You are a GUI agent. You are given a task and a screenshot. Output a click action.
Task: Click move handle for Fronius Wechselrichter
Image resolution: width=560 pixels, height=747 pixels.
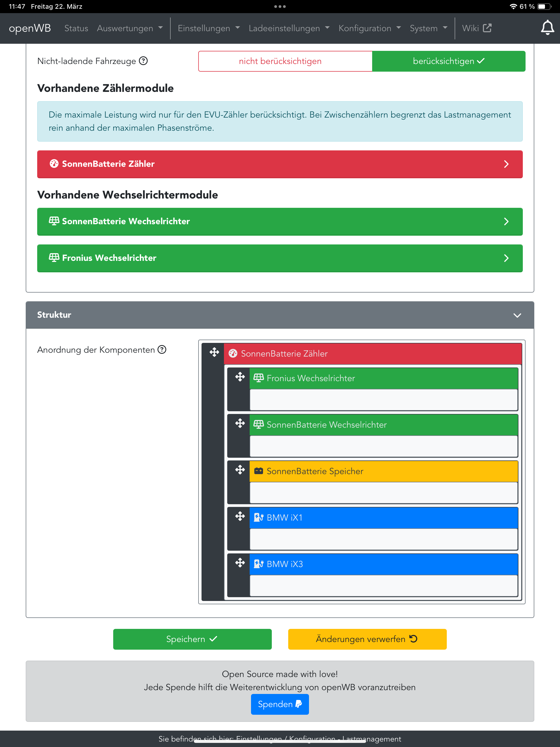pos(240,377)
